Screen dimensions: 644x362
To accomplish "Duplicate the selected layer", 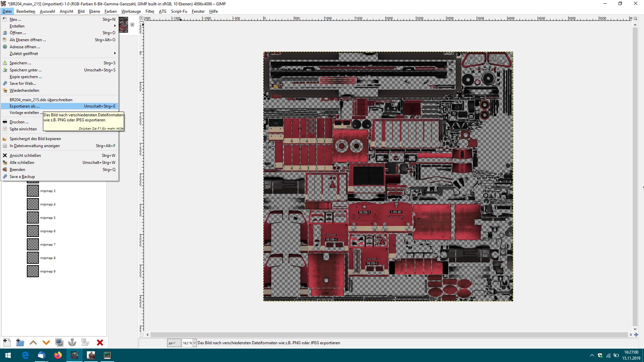I will pyautogui.click(x=59, y=342).
